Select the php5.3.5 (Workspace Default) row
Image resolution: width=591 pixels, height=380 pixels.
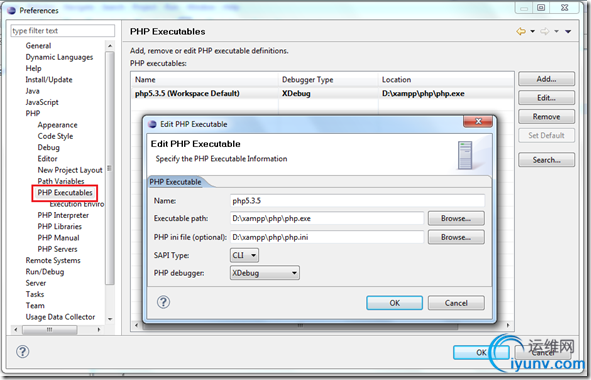tap(322, 93)
